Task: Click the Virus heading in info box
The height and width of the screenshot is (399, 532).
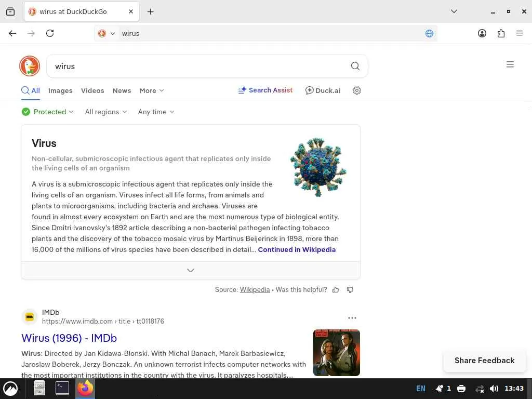Action: pyautogui.click(x=44, y=143)
